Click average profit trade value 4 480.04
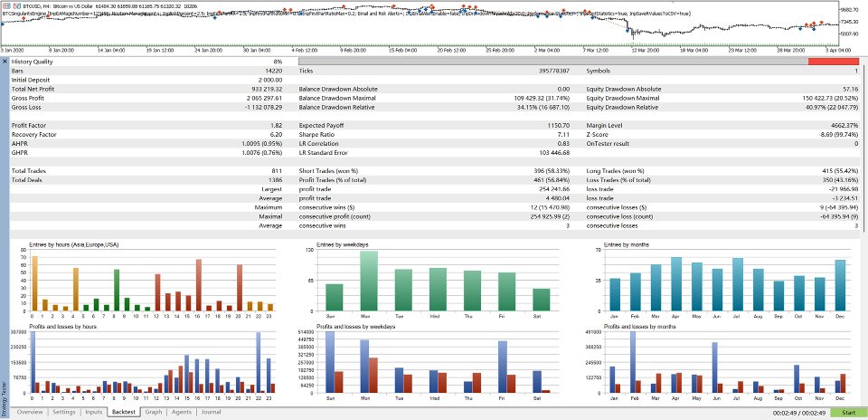Screen dimensions: 868x420 (559, 198)
